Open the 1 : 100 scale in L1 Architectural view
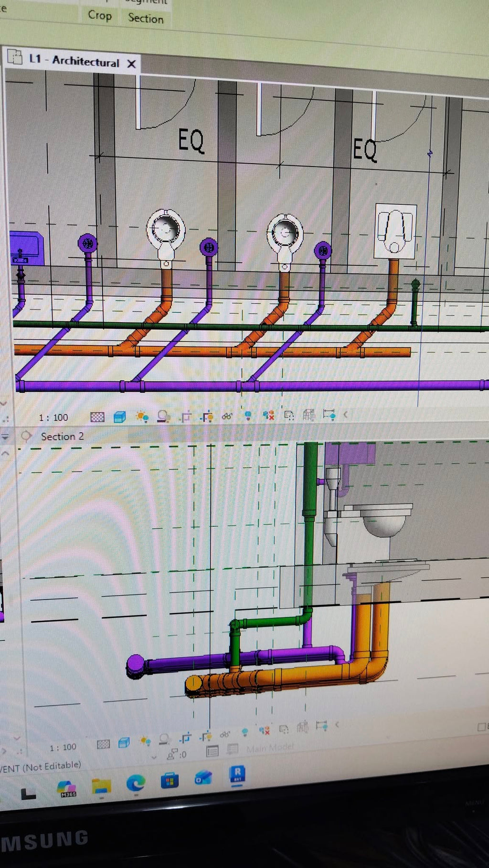489x868 pixels. coord(53,418)
